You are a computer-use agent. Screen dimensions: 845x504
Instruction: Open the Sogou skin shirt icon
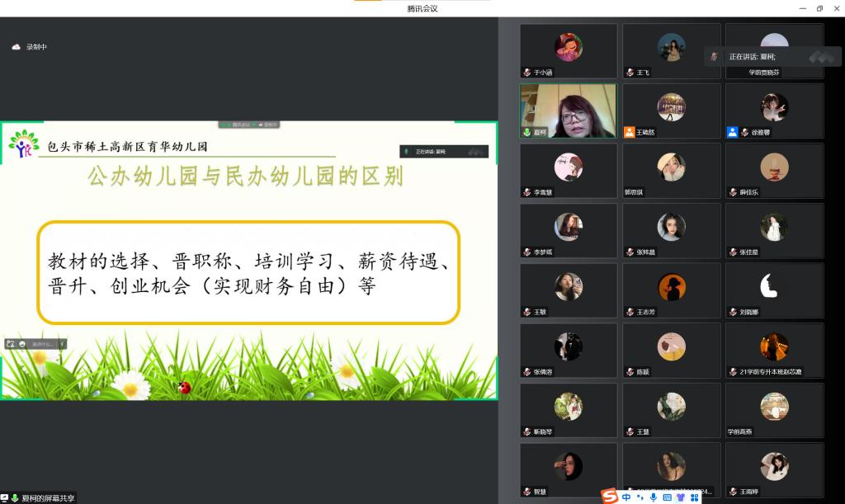(680, 497)
